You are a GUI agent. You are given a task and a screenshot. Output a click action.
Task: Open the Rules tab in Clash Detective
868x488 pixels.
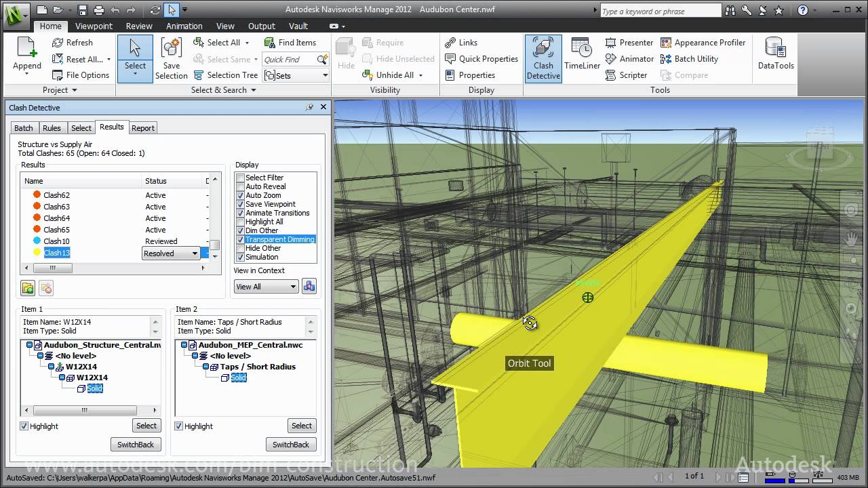coord(52,128)
